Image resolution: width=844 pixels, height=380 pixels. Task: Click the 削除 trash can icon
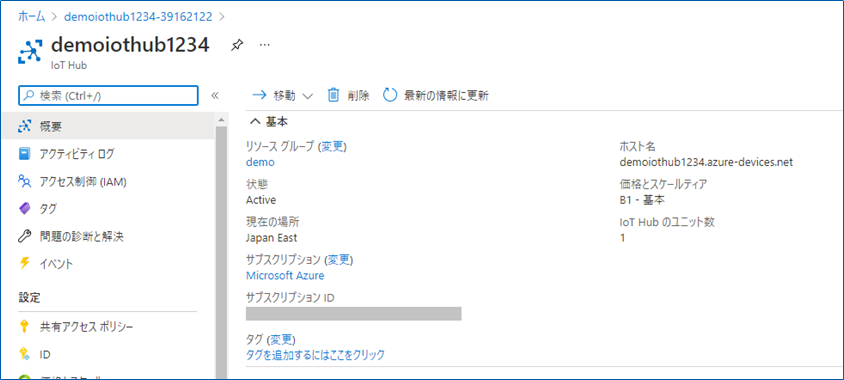point(333,95)
